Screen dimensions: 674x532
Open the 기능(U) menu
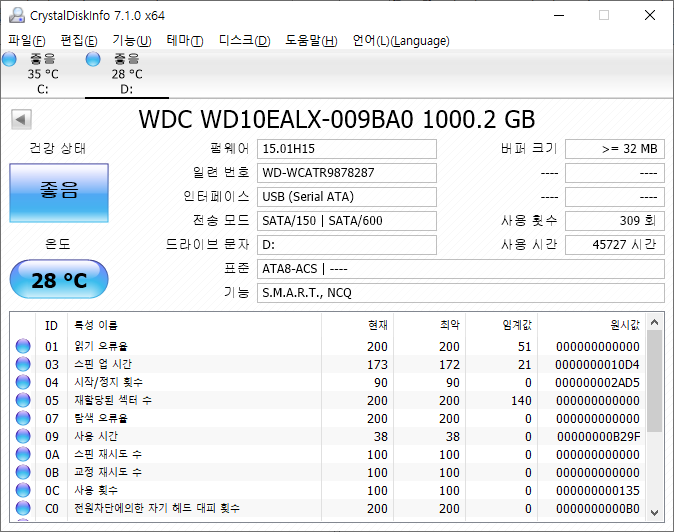[x=132, y=41]
